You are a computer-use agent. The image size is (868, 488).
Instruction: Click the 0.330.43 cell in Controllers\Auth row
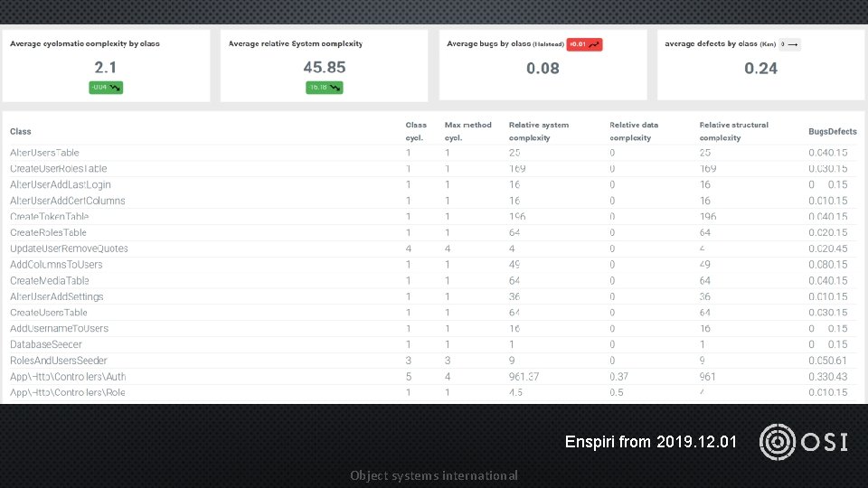(827, 377)
